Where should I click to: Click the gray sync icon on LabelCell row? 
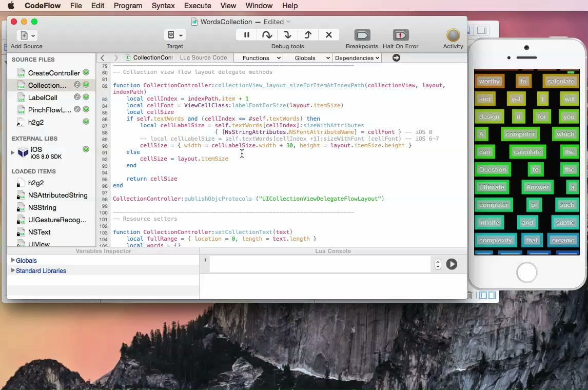coord(77,97)
